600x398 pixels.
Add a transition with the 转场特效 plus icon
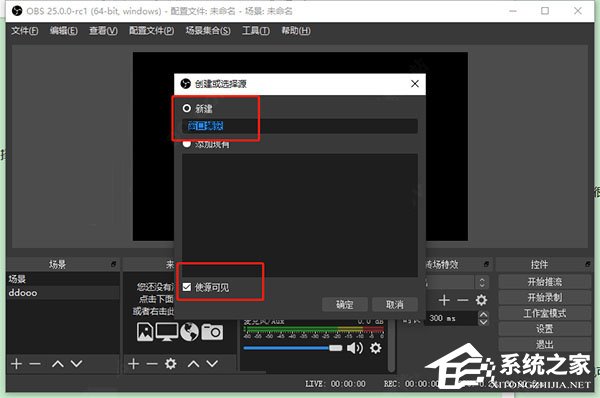click(444, 300)
